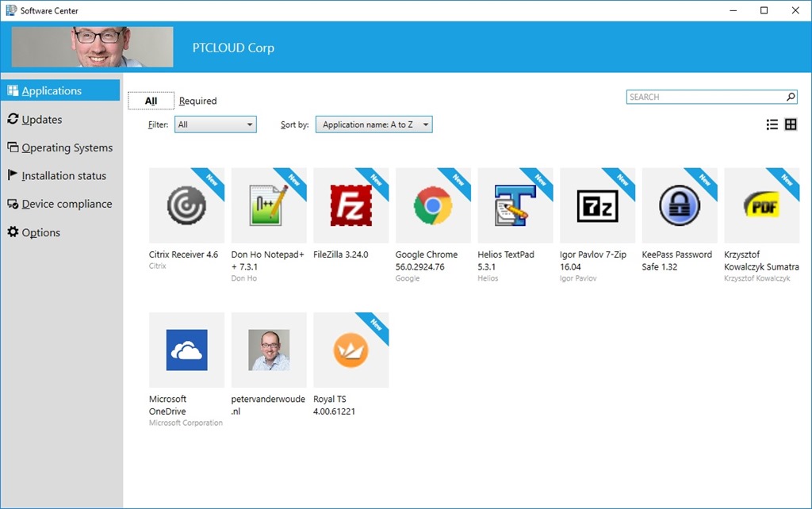Select the Royal TS app icon
This screenshot has width=812, height=509.
[351, 350]
